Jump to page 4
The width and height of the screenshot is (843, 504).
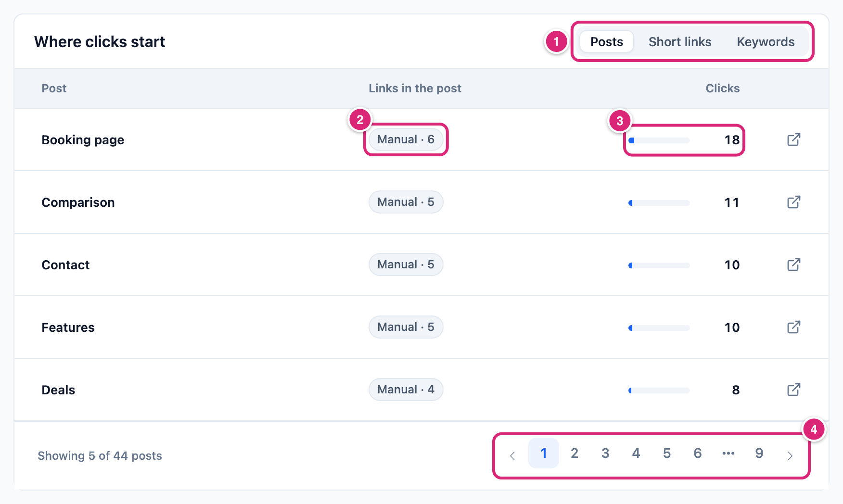pos(636,453)
